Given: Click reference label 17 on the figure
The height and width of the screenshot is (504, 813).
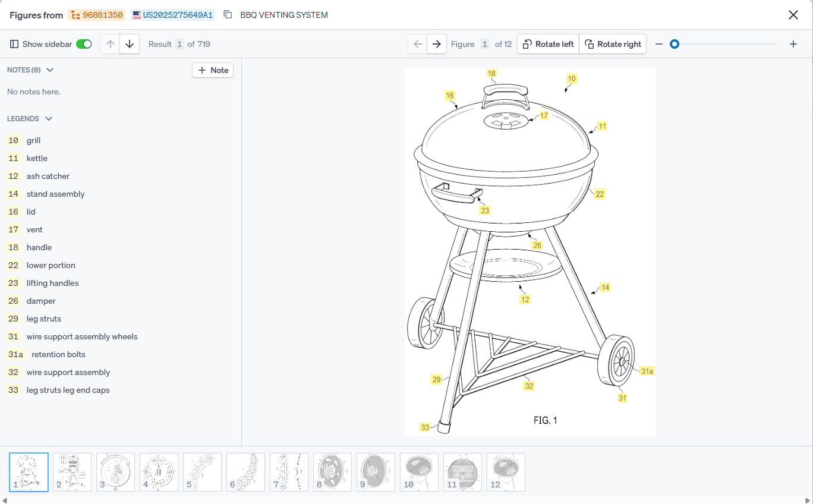Looking at the screenshot, I should [544, 115].
